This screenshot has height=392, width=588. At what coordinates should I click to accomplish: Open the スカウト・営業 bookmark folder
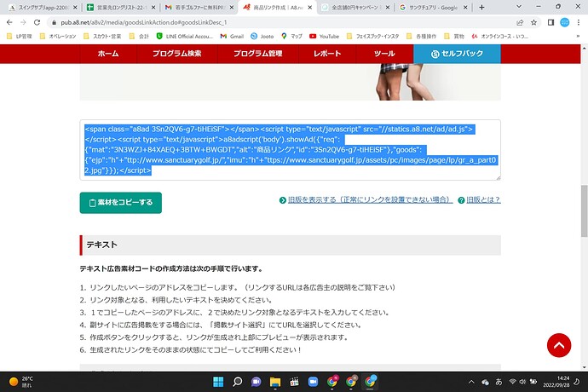tap(102, 37)
